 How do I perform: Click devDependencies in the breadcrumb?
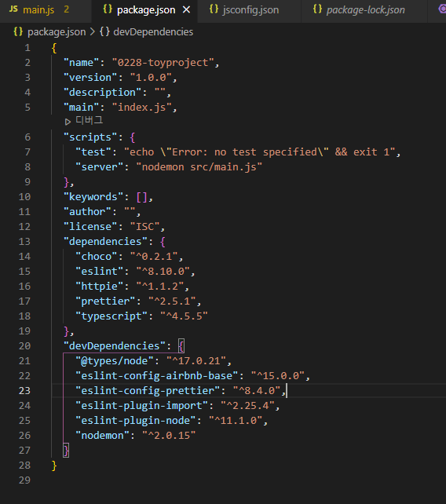click(x=153, y=32)
